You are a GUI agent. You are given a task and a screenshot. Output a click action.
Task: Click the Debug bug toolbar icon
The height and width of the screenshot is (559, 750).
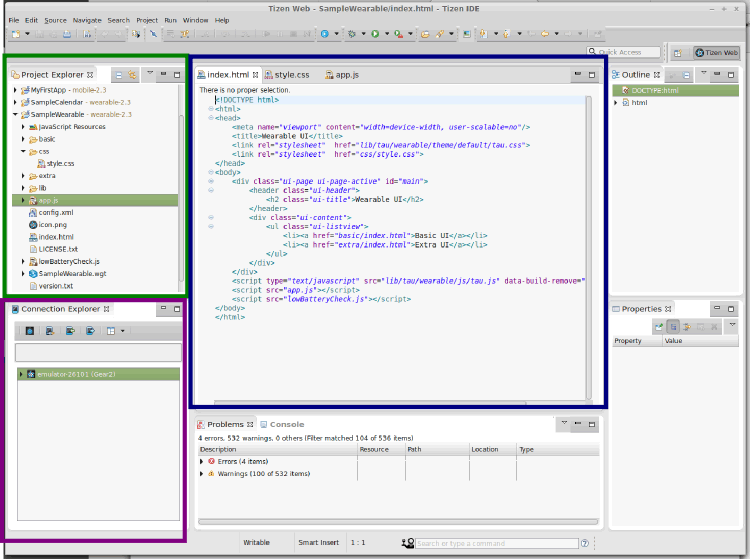(352, 34)
